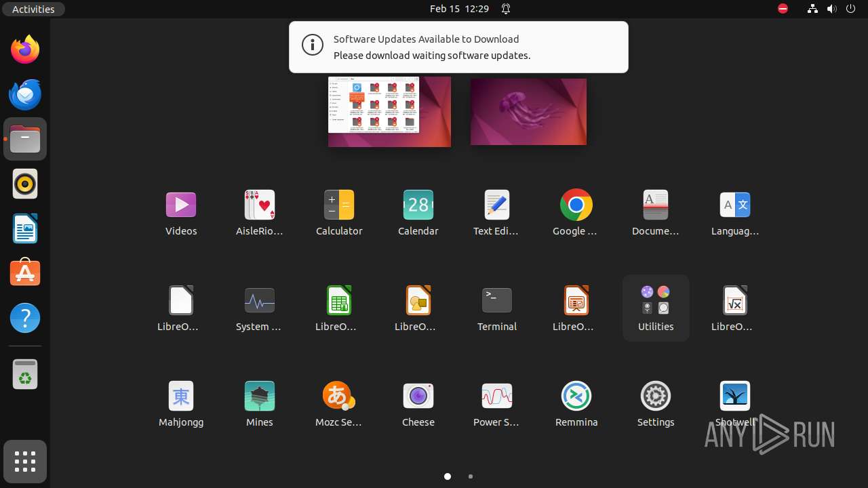Click the Show Applications grid button
Viewport: 868px width, 488px height.
pyautogui.click(x=25, y=462)
